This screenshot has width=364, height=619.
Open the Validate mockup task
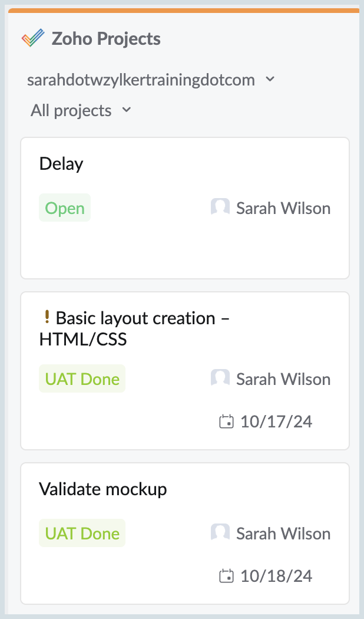tap(103, 489)
